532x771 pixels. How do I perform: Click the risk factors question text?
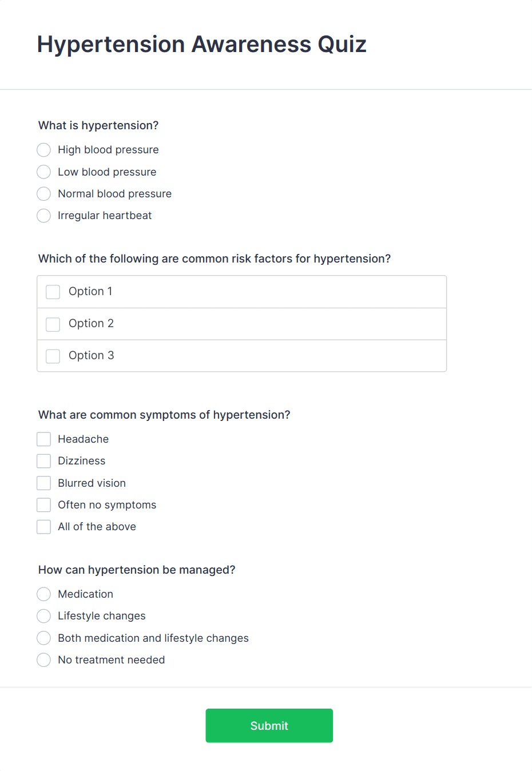pyautogui.click(x=215, y=259)
